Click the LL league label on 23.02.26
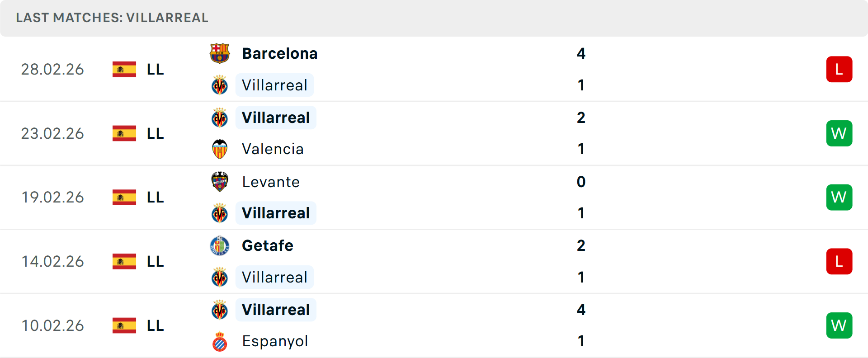868x358 pixels. click(155, 133)
